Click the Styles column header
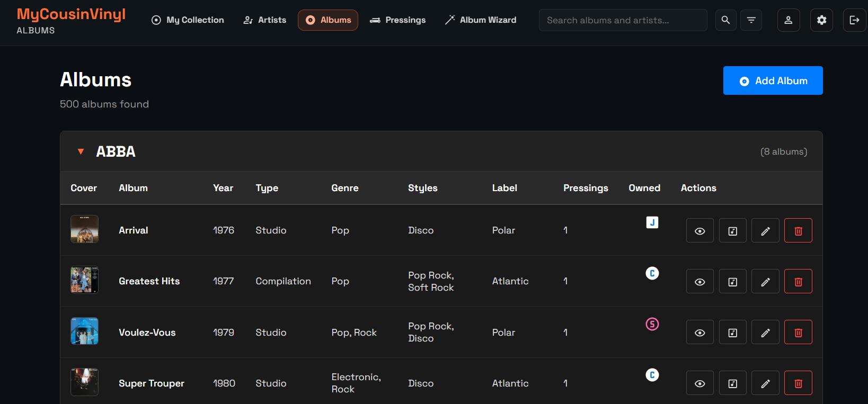This screenshot has width=868, height=404. (423, 188)
